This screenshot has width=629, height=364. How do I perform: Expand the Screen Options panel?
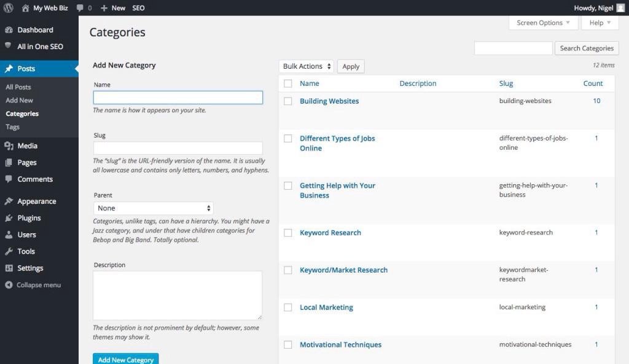tap(543, 23)
